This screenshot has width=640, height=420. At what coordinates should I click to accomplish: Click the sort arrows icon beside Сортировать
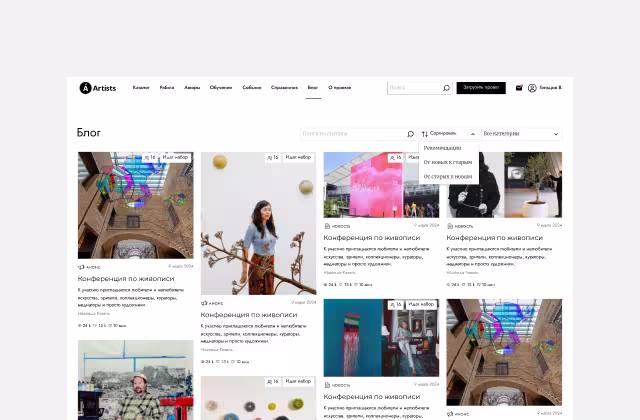tap(425, 134)
